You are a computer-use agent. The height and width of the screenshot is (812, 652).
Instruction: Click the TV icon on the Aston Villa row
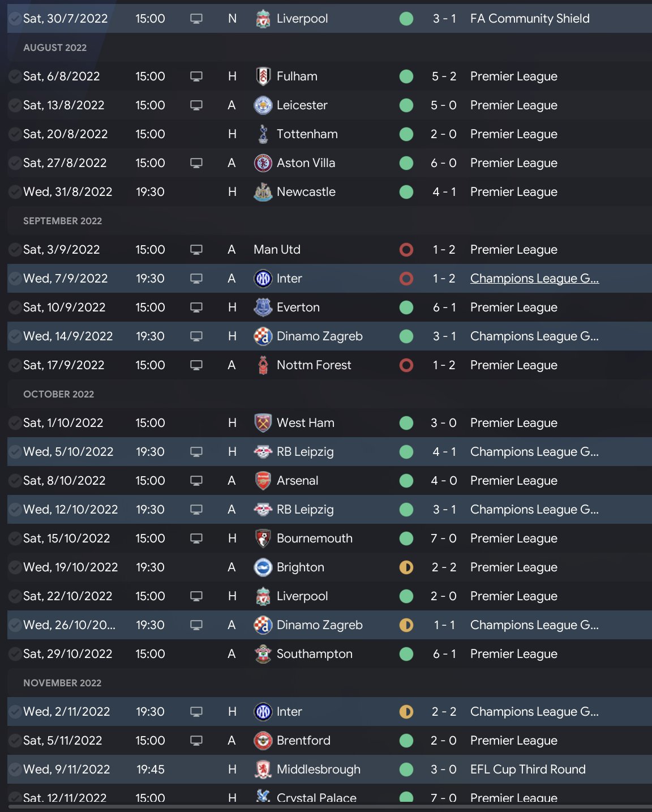[x=196, y=163]
